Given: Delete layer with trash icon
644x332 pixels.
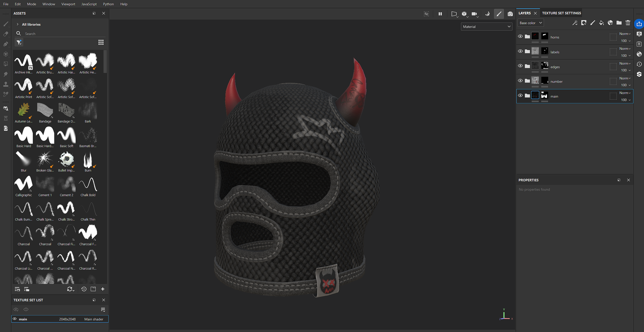Looking at the screenshot, I should click(x=628, y=23).
